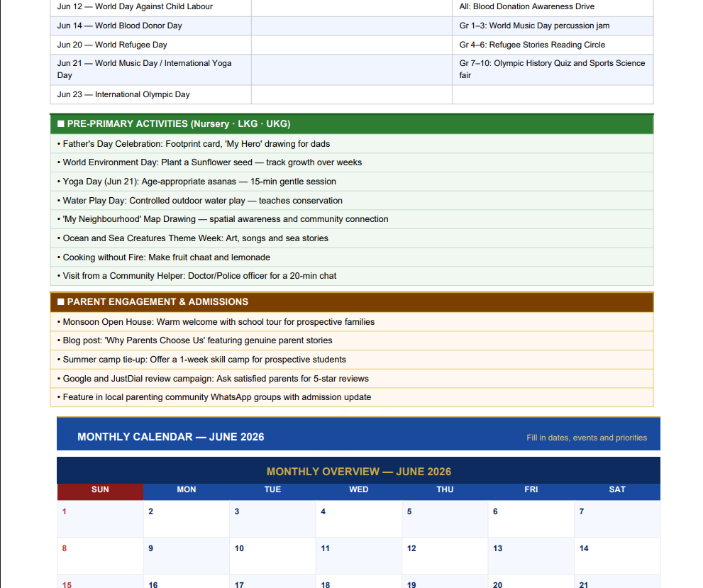Select calendar day 6

click(531, 518)
